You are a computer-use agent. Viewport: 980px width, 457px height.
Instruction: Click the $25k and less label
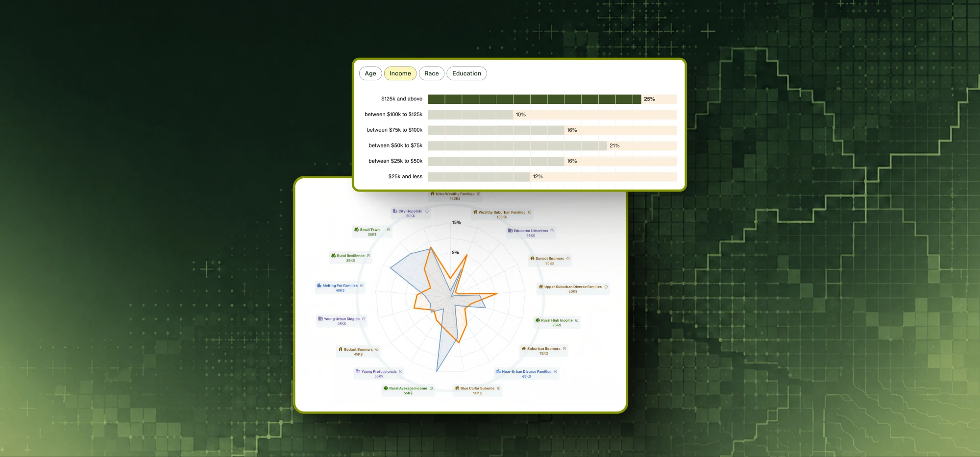coord(405,177)
